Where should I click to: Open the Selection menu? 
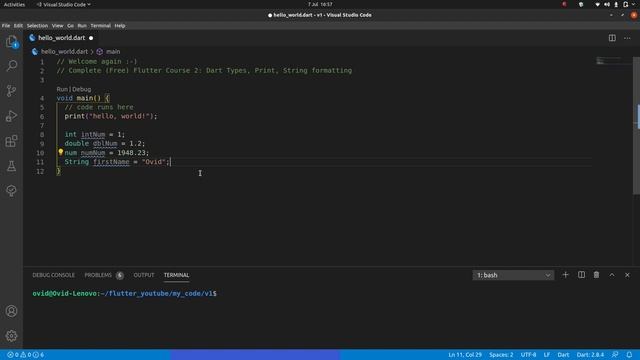pos(37,26)
